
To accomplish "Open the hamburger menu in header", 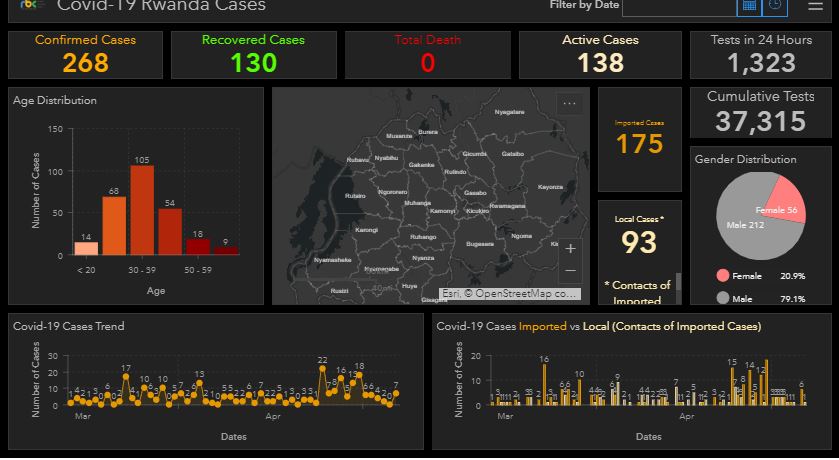I will 815,6.
